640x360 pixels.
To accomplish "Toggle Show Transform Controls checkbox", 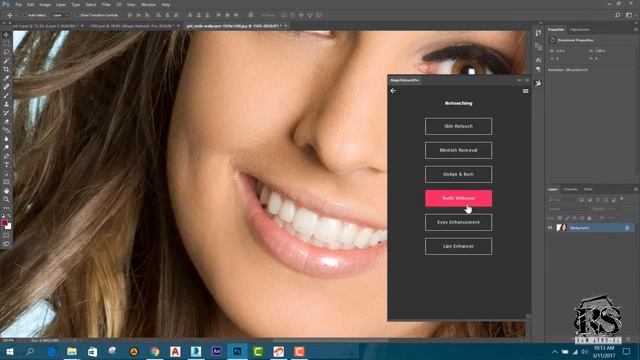I will 77,15.
